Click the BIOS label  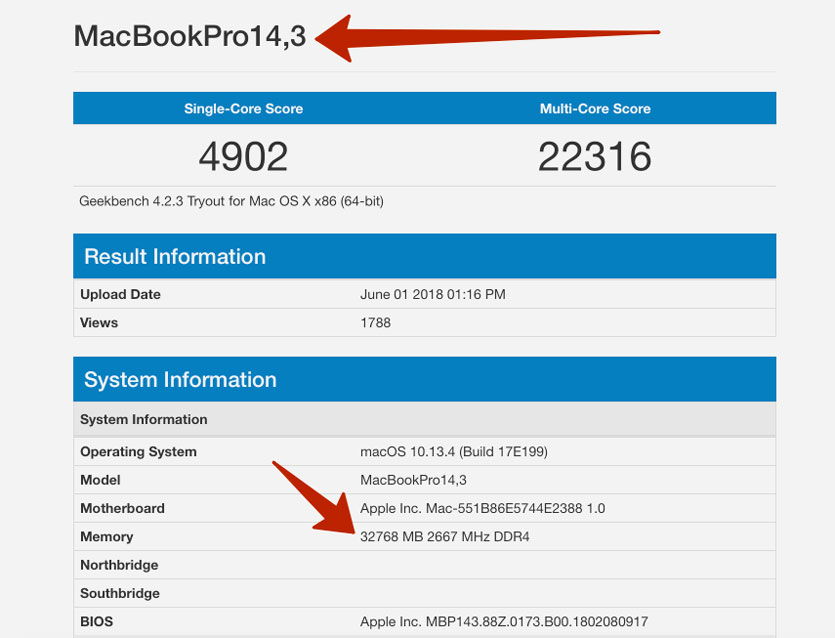[96, 621]
